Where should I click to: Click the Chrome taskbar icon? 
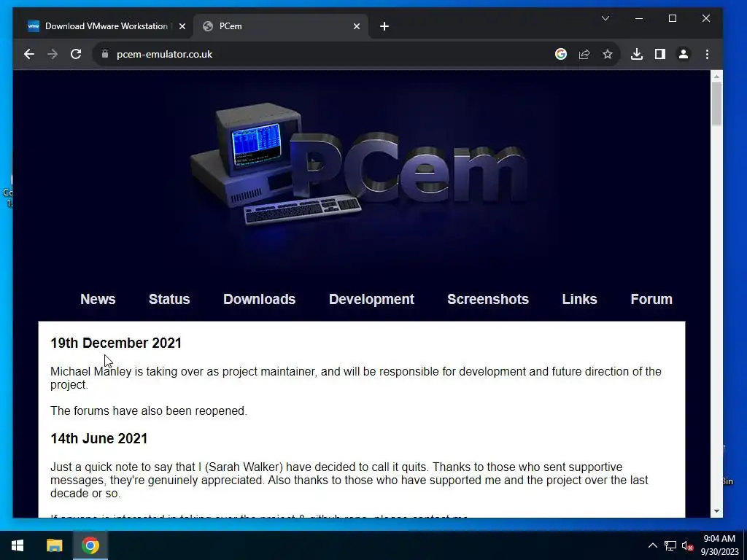(90, 545)
